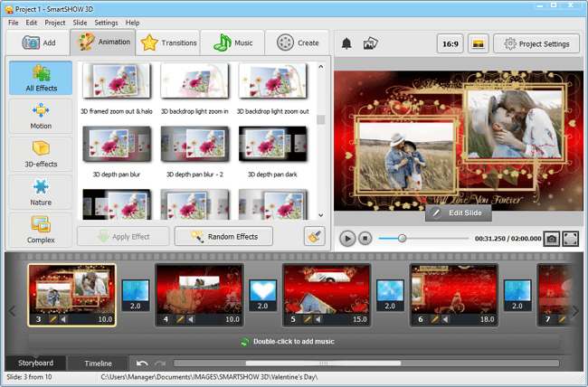
Task: Open transition between slides 6 and 7
Action: pos(517,295)
